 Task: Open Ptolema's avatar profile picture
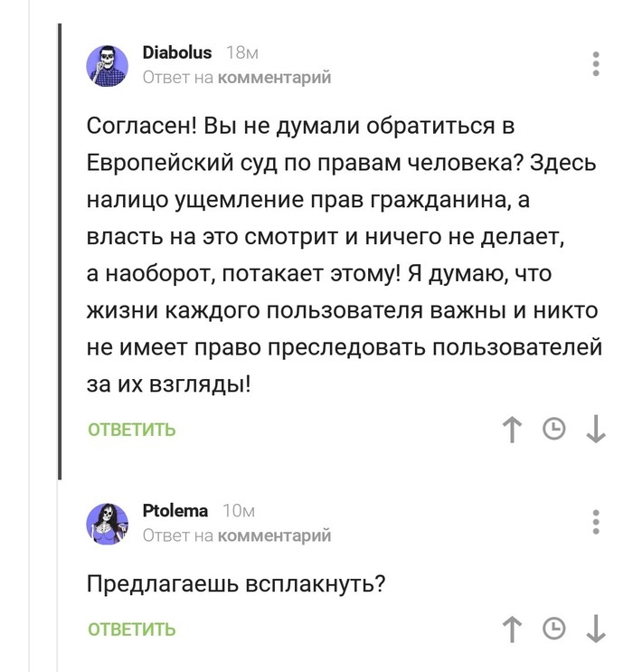(108, 524)
